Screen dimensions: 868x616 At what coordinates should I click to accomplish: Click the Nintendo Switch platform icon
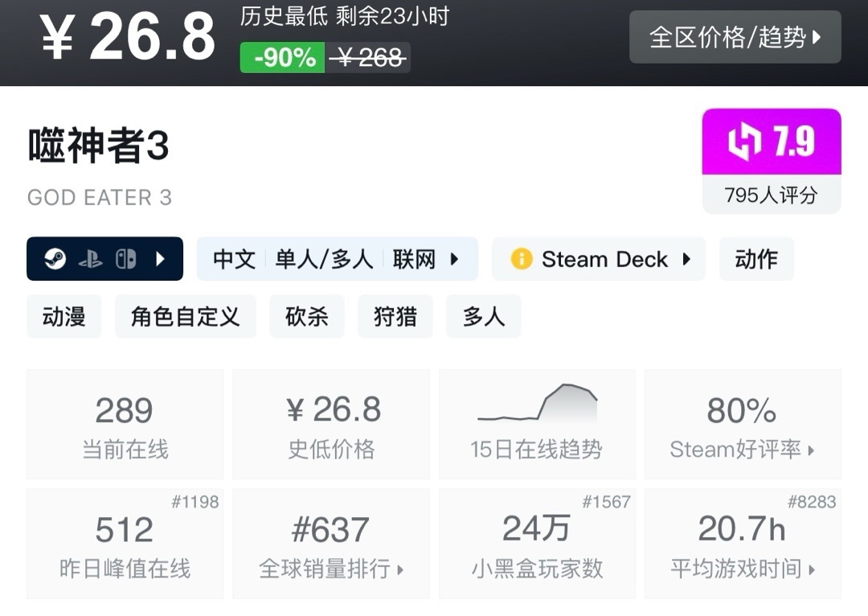125,259
